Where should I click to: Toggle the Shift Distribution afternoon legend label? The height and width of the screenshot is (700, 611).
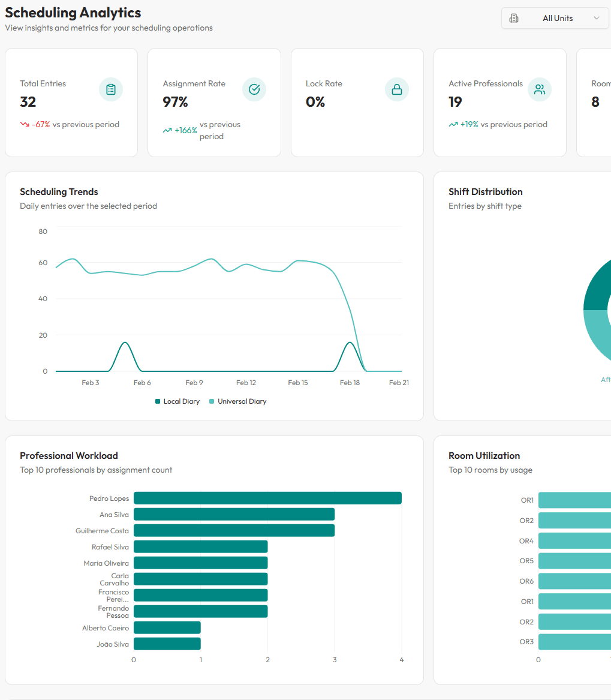(x=605, y=379)
